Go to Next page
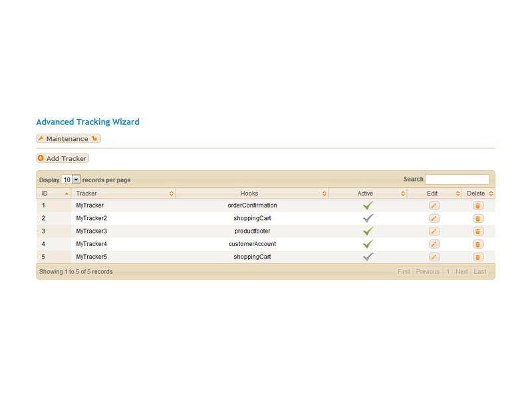 click(462, 271)
